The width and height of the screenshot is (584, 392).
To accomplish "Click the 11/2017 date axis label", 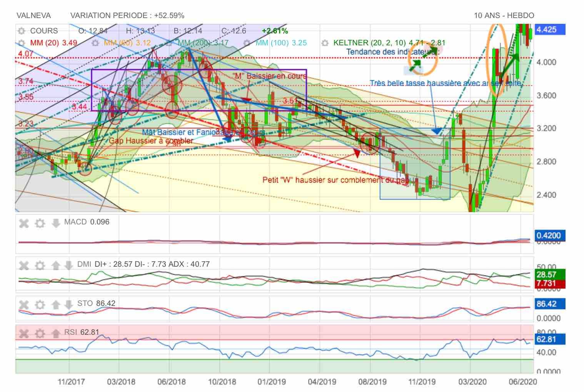I will (x=71, y=382).
